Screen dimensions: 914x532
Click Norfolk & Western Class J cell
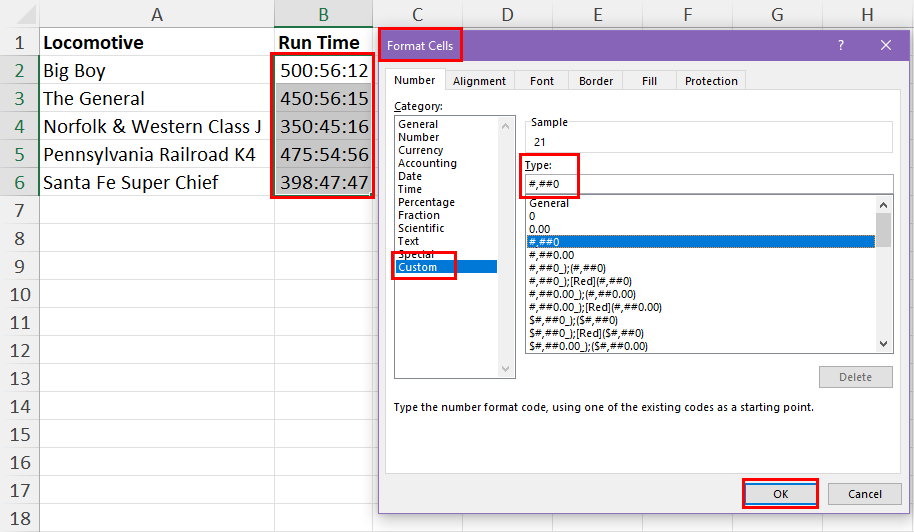pos(157,126)
